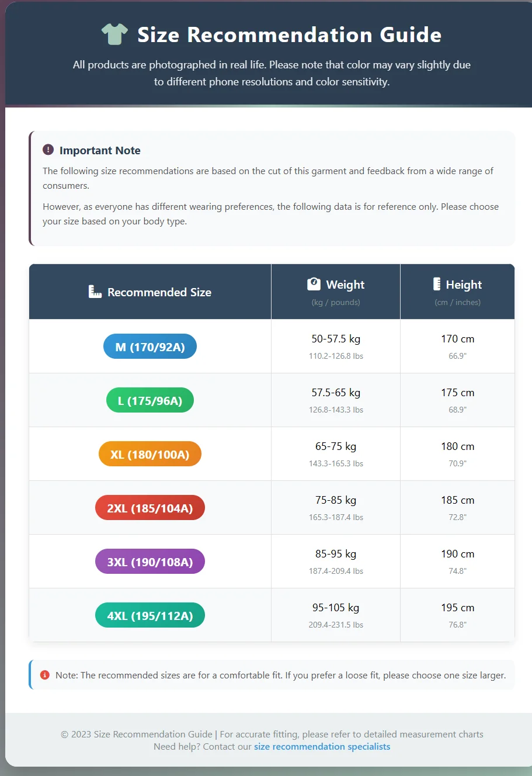Click the weight scale icon
The width and height of the screenshot is (532, 776).
point(314,284)
